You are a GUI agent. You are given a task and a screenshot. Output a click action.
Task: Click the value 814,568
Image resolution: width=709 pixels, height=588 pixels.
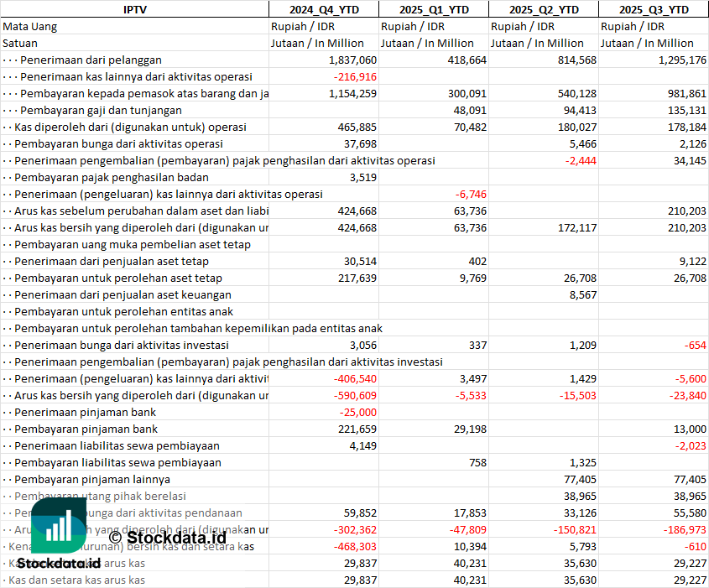(x=577, y=60)
